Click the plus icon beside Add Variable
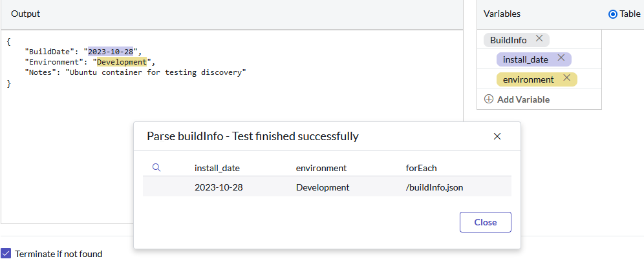Screen dimensions: 644x279 pyautogui.click(x=489, y=99)
